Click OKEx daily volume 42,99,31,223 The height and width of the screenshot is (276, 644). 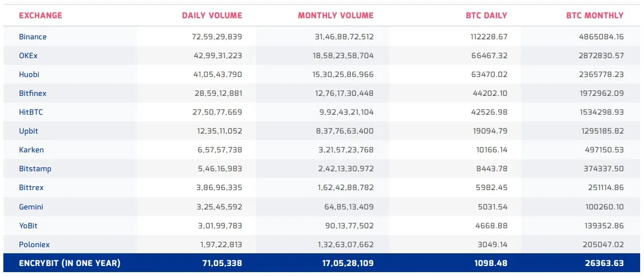pos(217,55)
